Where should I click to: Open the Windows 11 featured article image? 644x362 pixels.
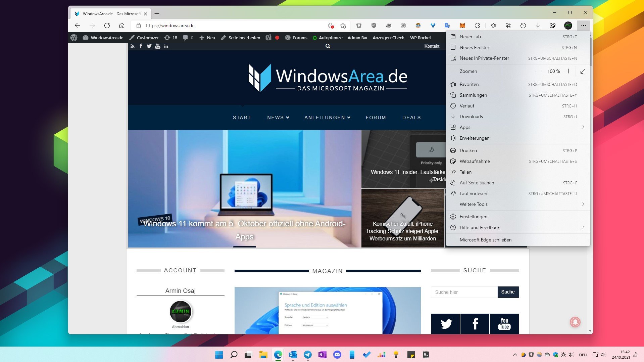[x=244, y=189]
